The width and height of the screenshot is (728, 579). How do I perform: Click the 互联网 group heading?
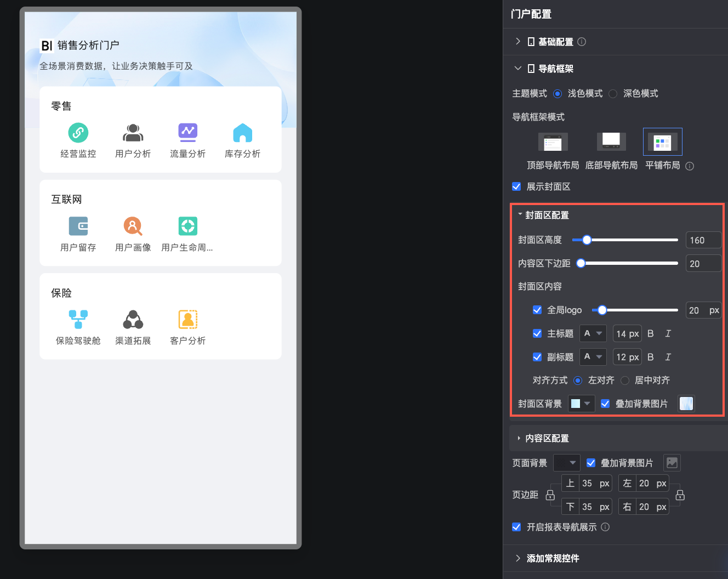[66, 200]
